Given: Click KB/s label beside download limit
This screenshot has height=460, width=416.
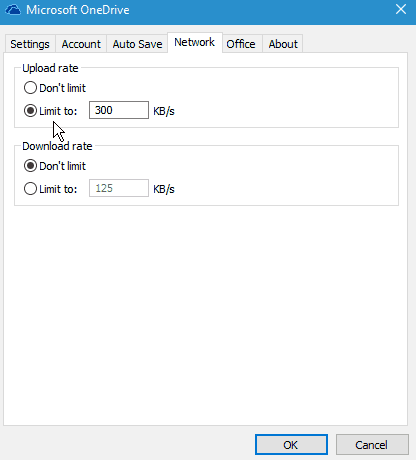Looking at the screenshot, I should [164, 189].
